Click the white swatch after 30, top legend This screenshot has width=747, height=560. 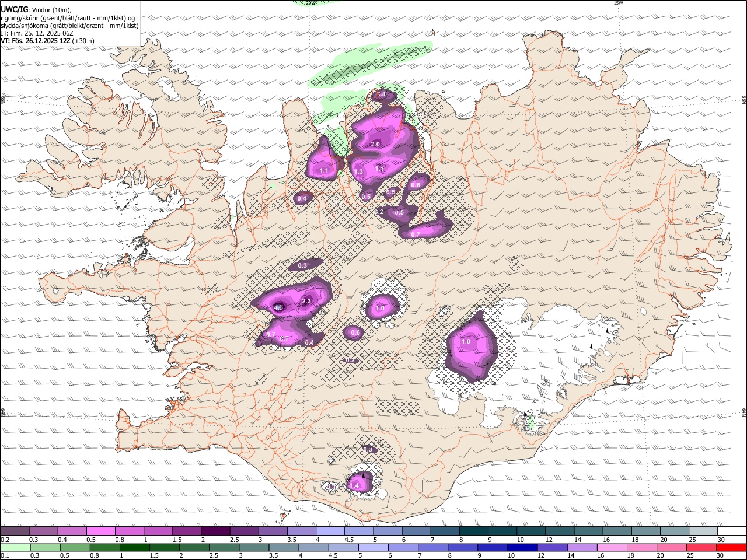click(731, 531)
